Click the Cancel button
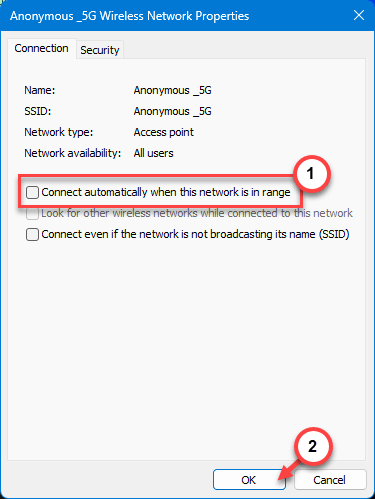Viewport: 375px width, 499px height. coord(330,480)
